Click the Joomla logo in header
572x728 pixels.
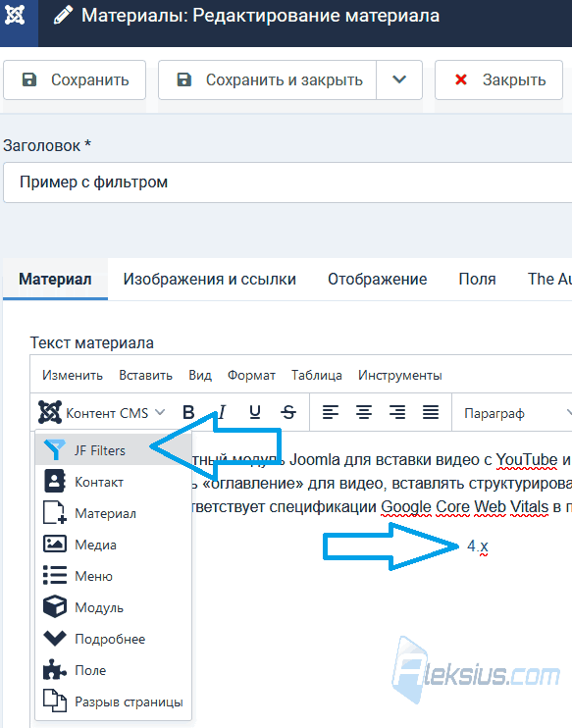coord(15,16)
